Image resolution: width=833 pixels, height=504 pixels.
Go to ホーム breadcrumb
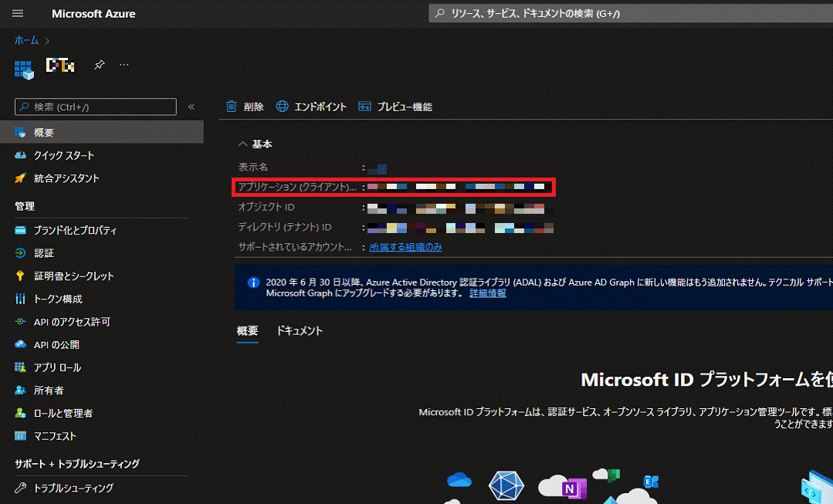pos(26,40)
